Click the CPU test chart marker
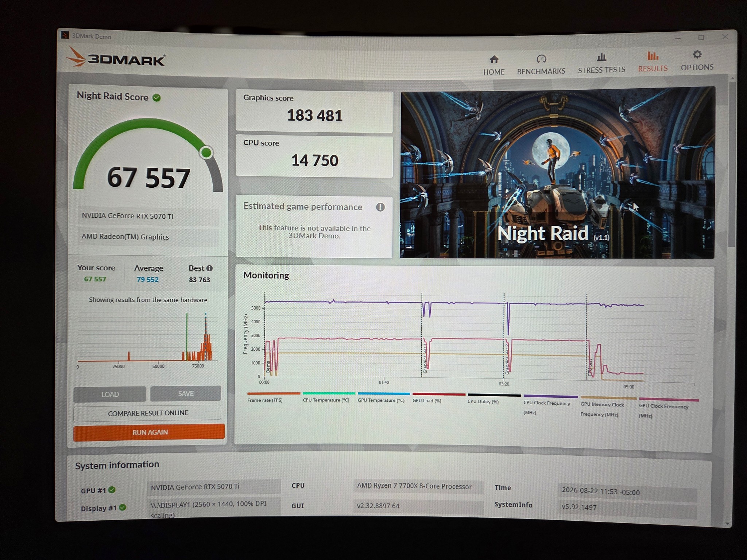Viewport: 747px width, 560px height. pyautogui.click(x=590, y=367)
